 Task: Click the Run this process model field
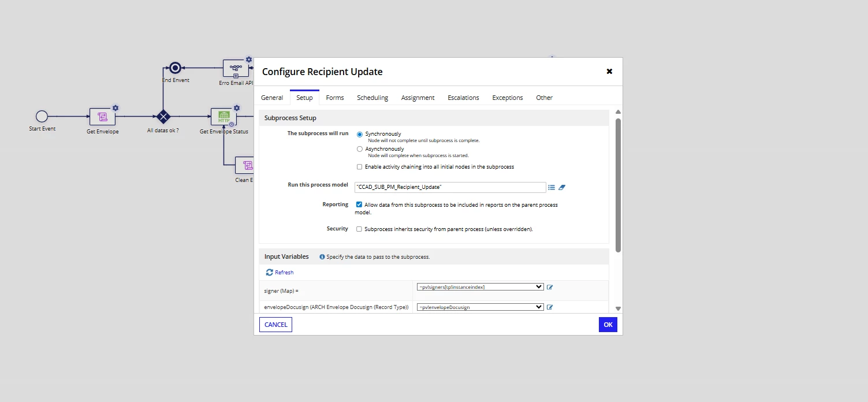pos(450,187)
